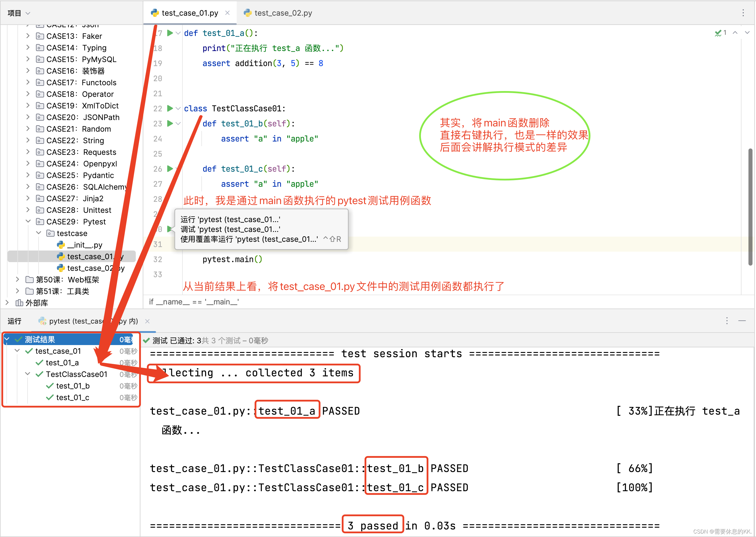Click console line 'collected 3 items'

[299, 373]
